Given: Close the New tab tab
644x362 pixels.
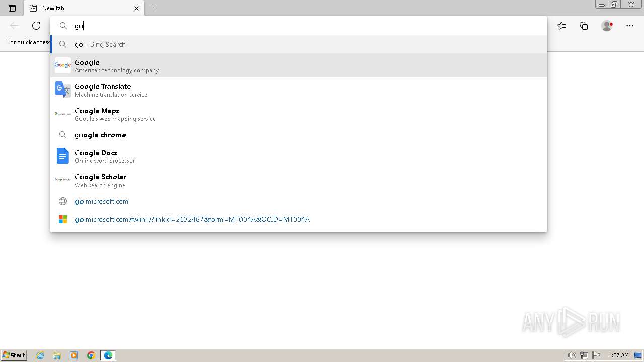Looking at the screenshot, I should pyautogui.click(x=136, y=8).
